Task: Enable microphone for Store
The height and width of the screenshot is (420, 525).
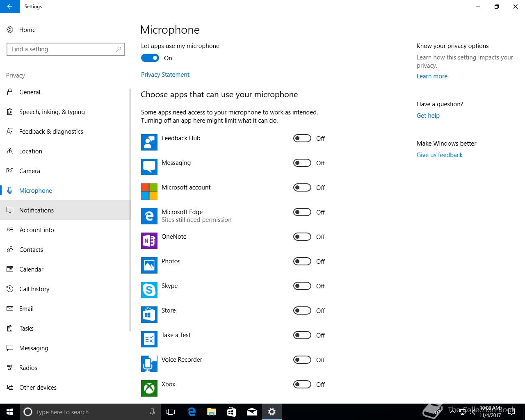Action: 302,311
